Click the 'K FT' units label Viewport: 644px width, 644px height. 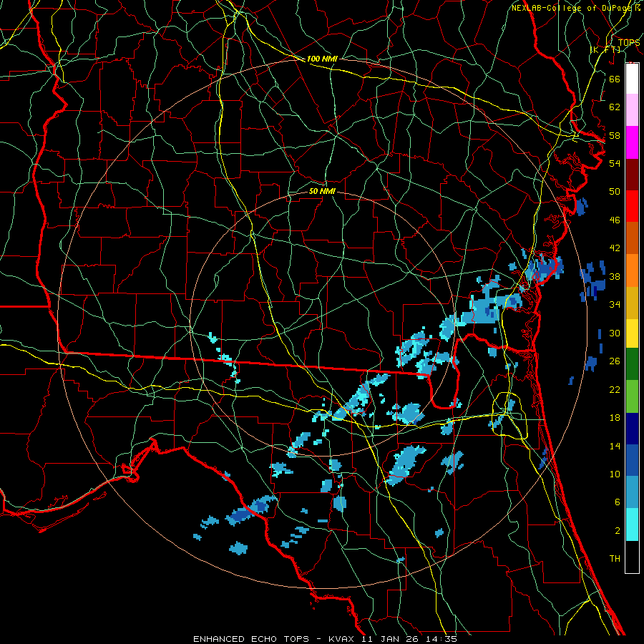tap(606, 49)
